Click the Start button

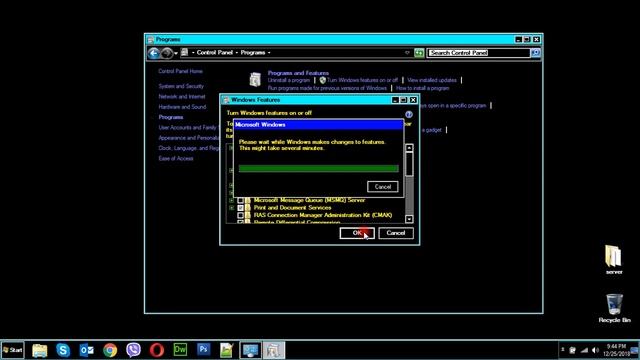(13, 350)
